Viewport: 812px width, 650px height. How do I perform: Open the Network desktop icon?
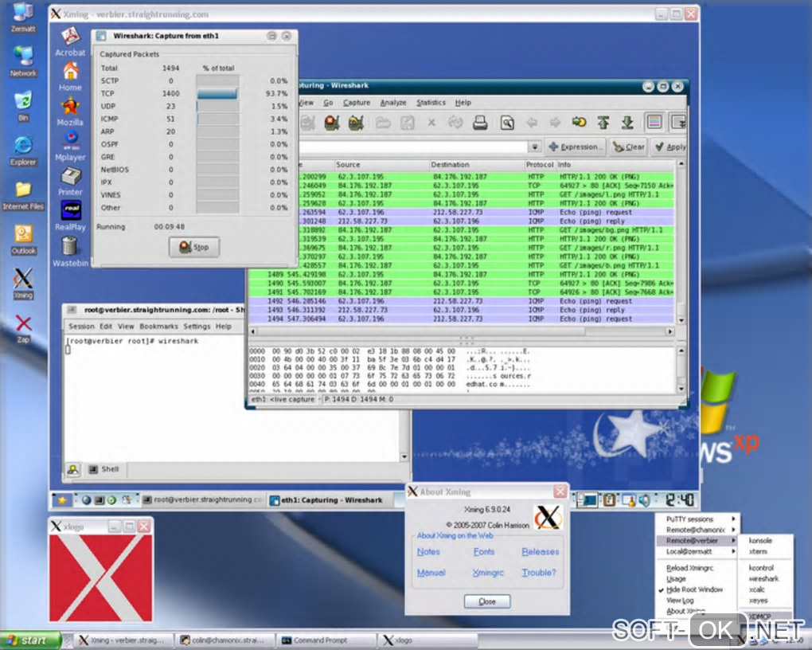click(x=23, y=61)
